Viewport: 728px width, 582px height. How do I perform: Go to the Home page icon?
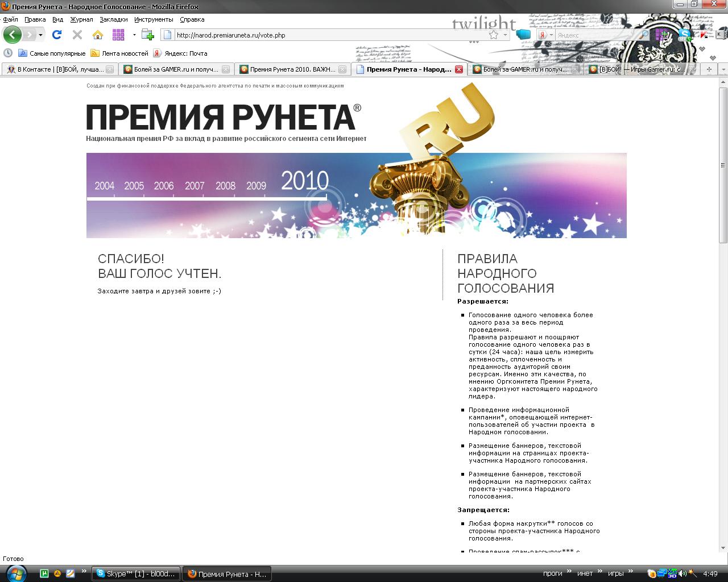pos(98,35)
